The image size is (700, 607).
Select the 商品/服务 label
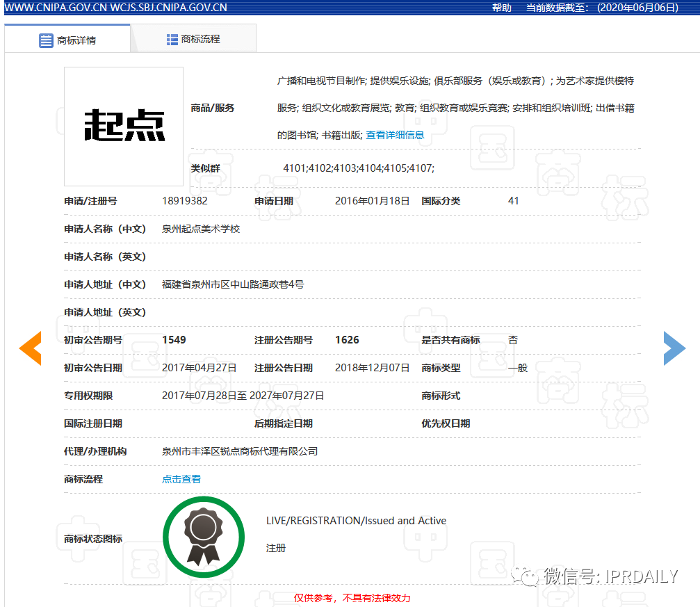pos(213,108)
